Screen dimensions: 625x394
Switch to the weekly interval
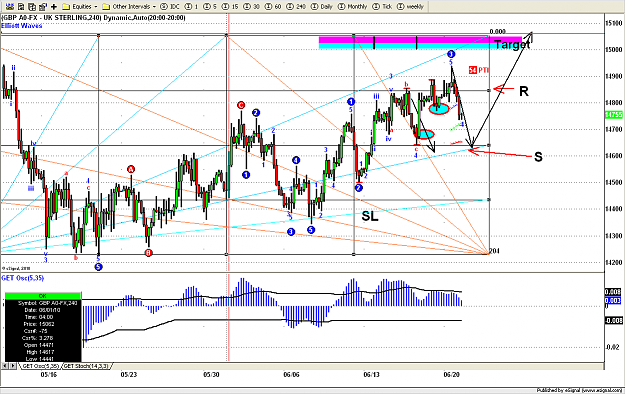410,6
